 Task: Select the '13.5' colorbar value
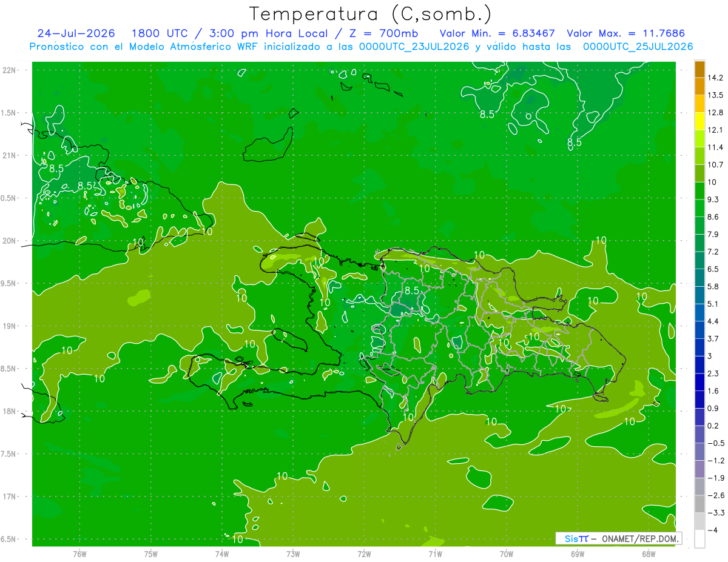pyautogui.click(x=715, y=95)
